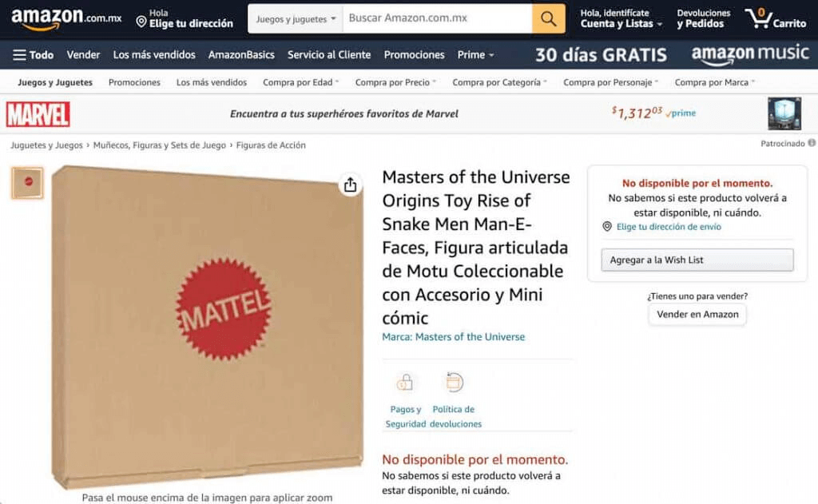Click the Política de devoluciones icon

click(x=454, y=383)
